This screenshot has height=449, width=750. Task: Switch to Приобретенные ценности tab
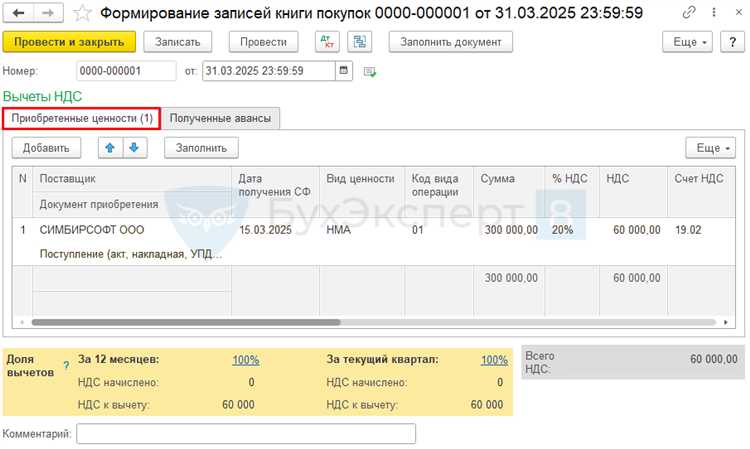(81, 118)
